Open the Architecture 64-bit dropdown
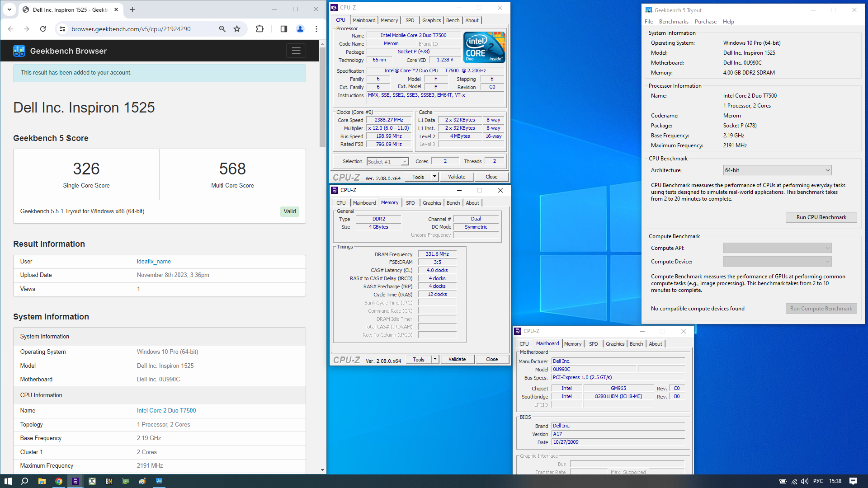The image size is (868, 488). (777, 170)
